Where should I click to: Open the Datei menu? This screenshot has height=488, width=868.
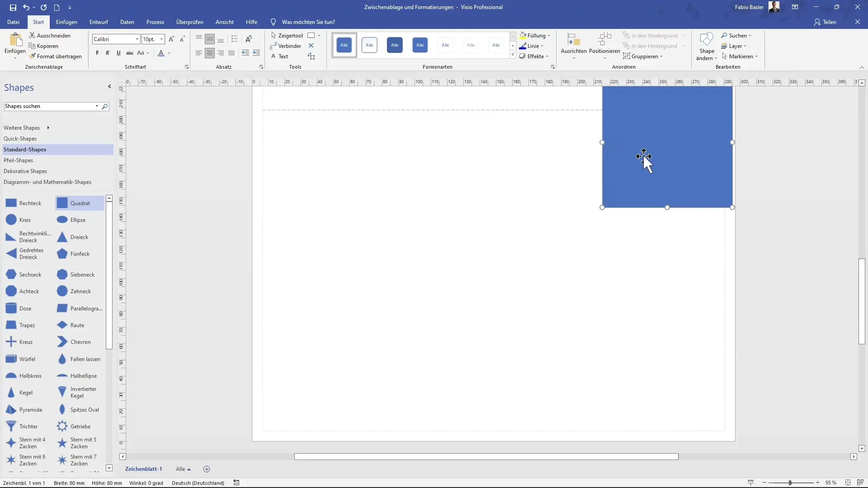pos(13,22)
